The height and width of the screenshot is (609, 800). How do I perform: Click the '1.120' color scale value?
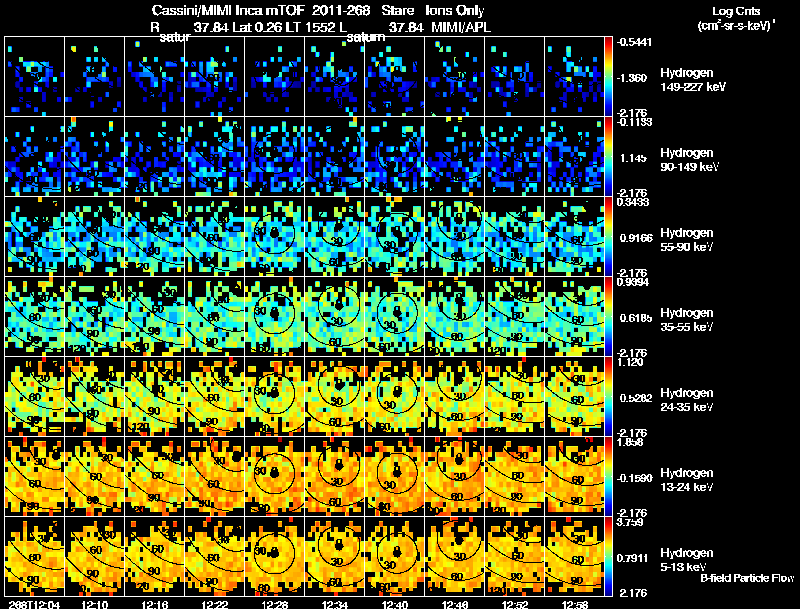(x=631, y=362)
